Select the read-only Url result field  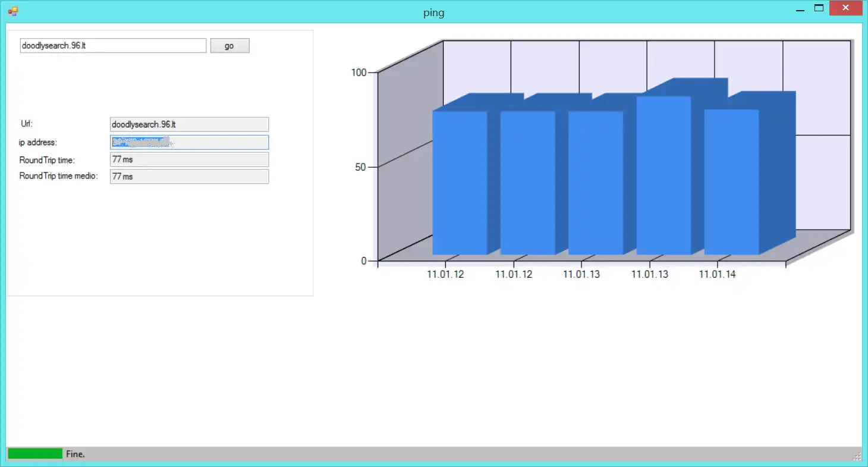pyautogui.click(x=189, y=124)
